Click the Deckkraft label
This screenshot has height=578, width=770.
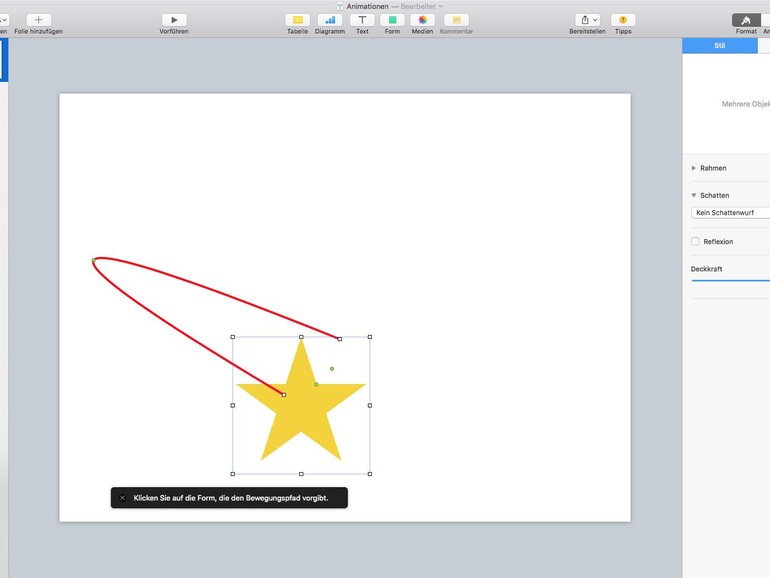point(706,269)
